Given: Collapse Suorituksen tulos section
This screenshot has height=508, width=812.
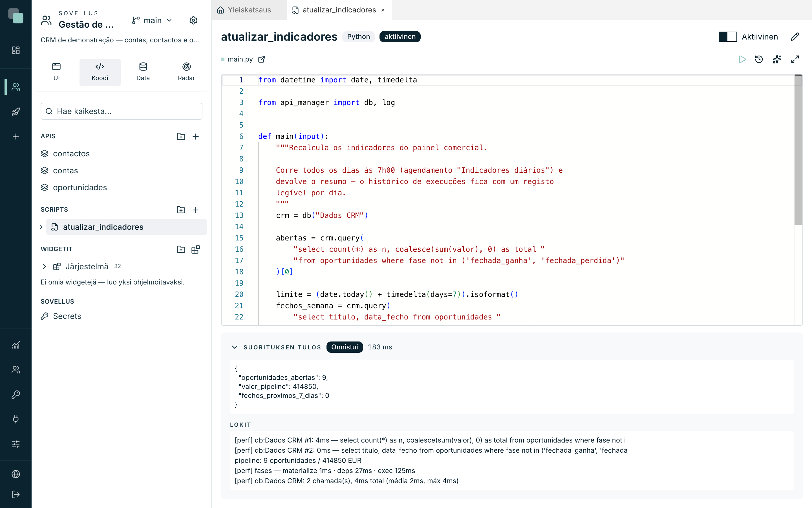Looking at the screenshot, I should point(235,347).
